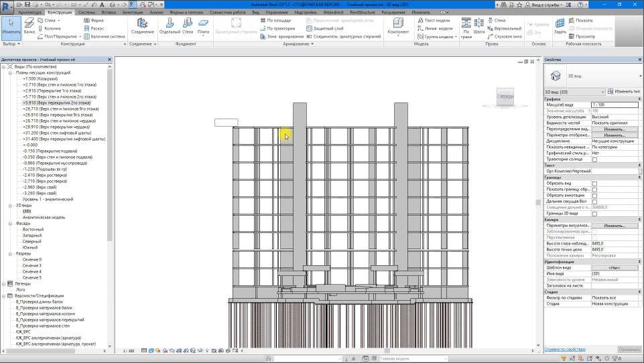Click the Масштаб вида 1:100 field

615,105
